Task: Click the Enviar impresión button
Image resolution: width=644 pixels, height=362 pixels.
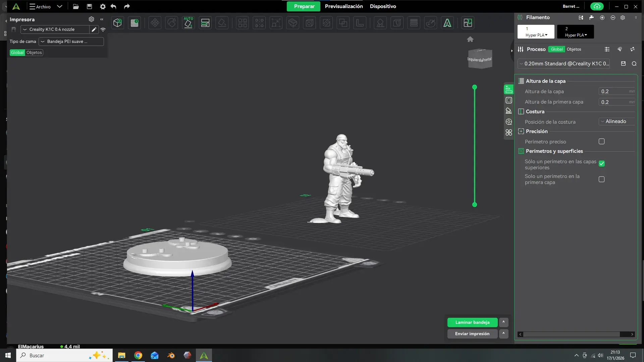Action: pyautogui.click(x=472, y=334)
